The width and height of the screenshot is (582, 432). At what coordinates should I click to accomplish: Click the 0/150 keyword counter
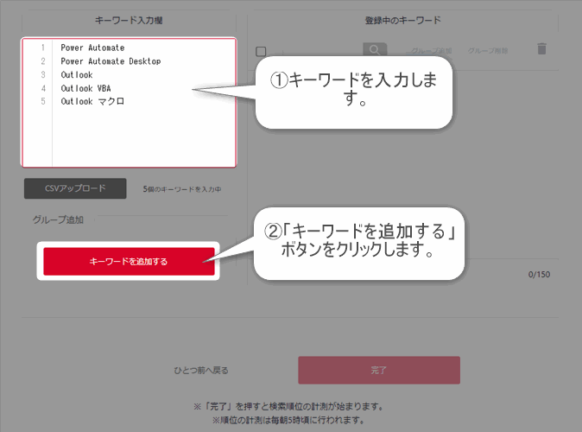coord(539,274)
